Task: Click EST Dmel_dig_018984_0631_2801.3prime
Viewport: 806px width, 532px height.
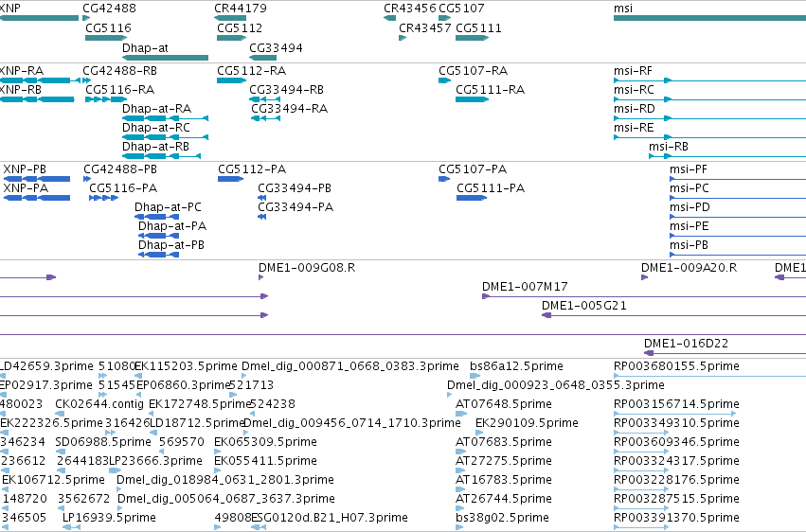Action: pos(225,480)
